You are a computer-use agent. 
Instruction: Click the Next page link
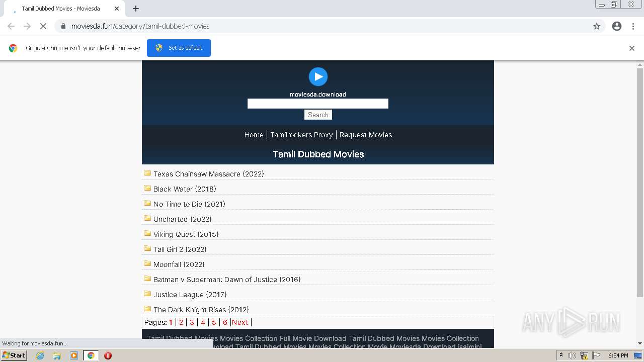coord(240,322)
